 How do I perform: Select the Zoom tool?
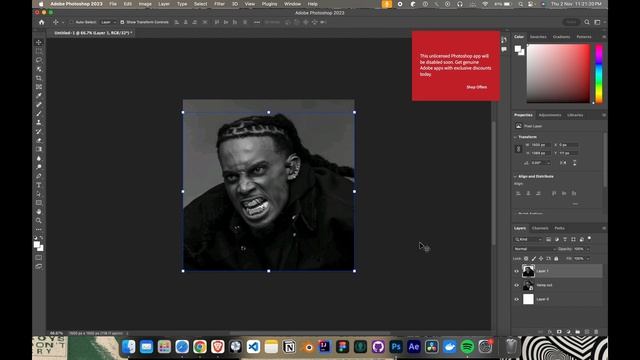(x=39, y=220)
